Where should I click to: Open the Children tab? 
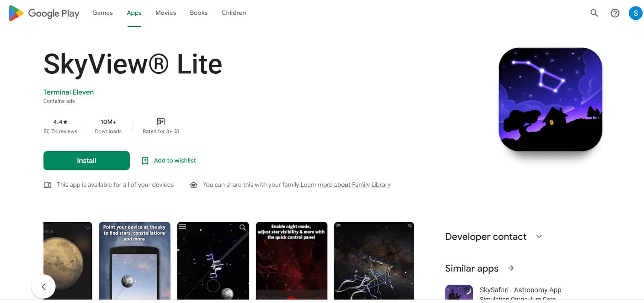coord(234,13)
